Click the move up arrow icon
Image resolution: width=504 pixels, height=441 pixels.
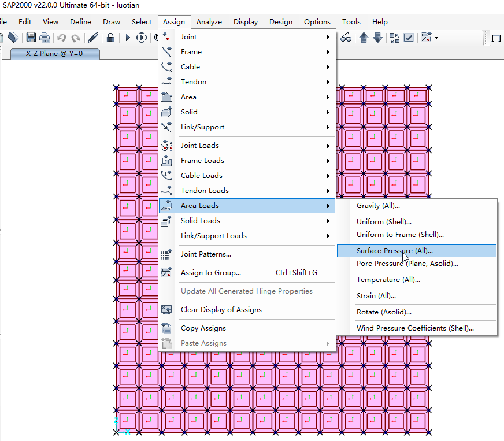[x=364, y=38]
